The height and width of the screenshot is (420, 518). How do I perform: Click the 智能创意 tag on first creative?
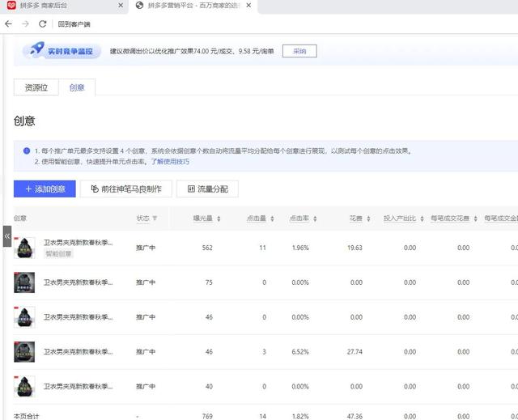[x=58, y=253]
